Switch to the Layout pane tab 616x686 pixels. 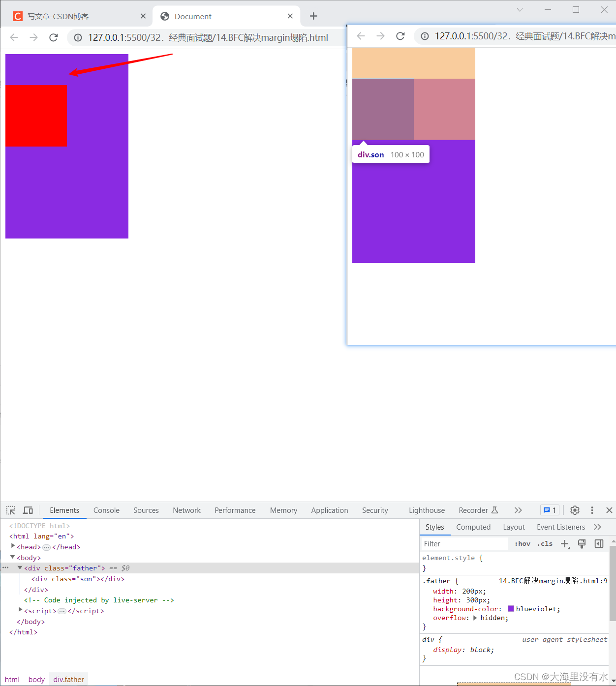(x=514, y=527)
